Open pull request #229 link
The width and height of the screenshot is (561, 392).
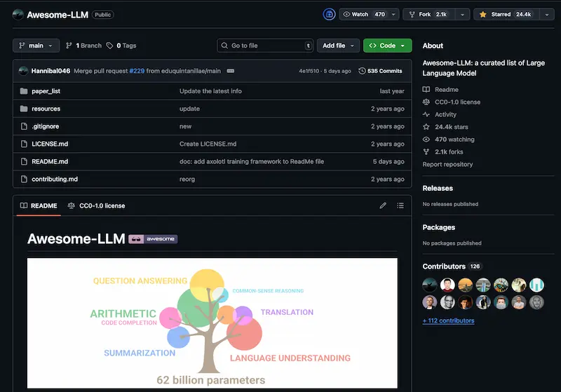(x=137, y=71)
